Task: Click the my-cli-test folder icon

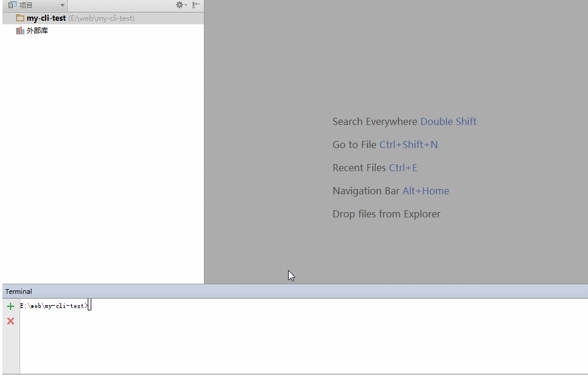Action: (20, 18)
